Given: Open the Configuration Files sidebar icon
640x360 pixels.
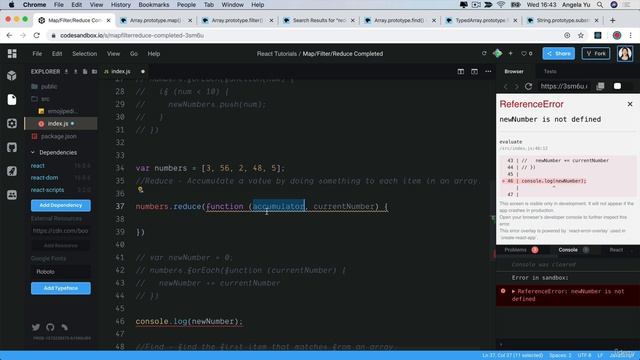Looking at the screenshot, I should tap(12, 123).
